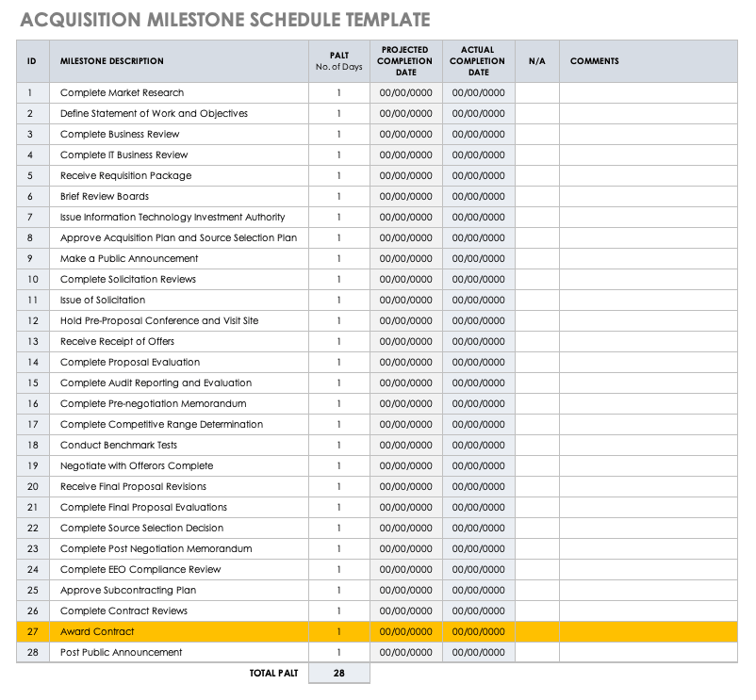Select the Total PALT value 28
The width and height of the screenshot is (756, 700).
pyautogui.click(x=338, y=674)
